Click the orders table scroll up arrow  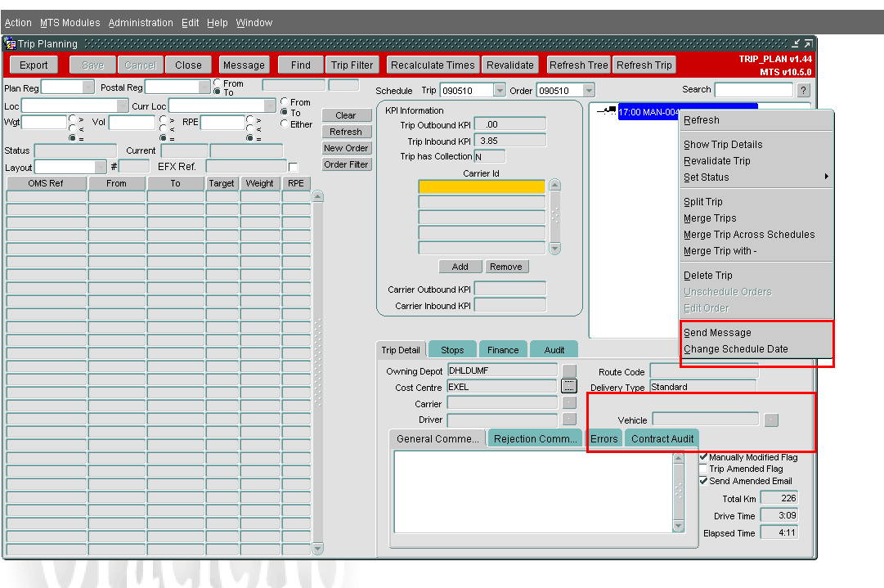click(x=318, y=197)
